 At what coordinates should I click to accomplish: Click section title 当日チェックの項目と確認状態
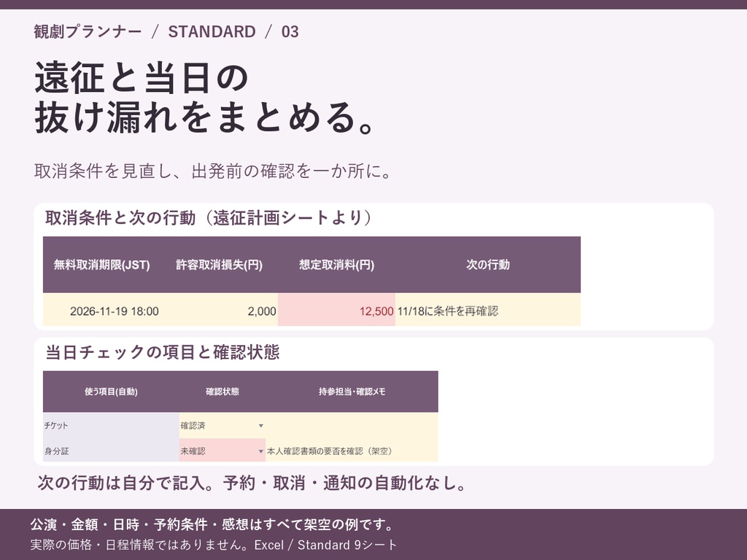[x=163, y=352]
